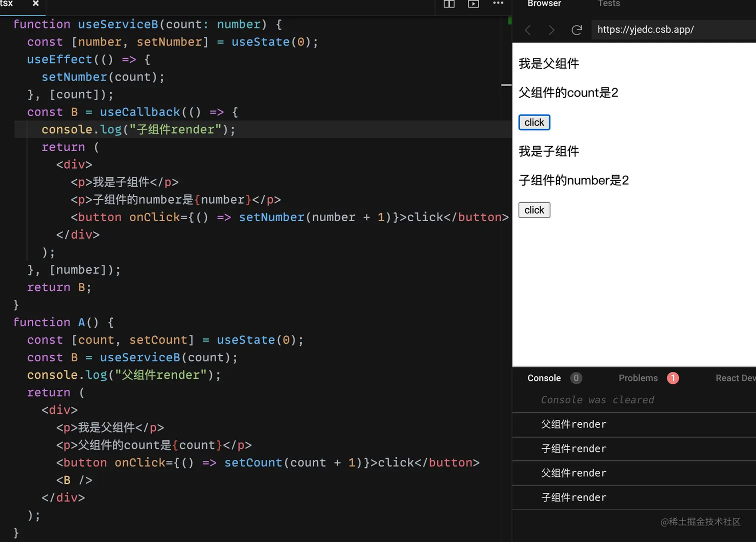Image resolution: width=756 pixels, height=542 pixels.
Task: Click the '<B />' JSX line
Action: tap(74, 480)
